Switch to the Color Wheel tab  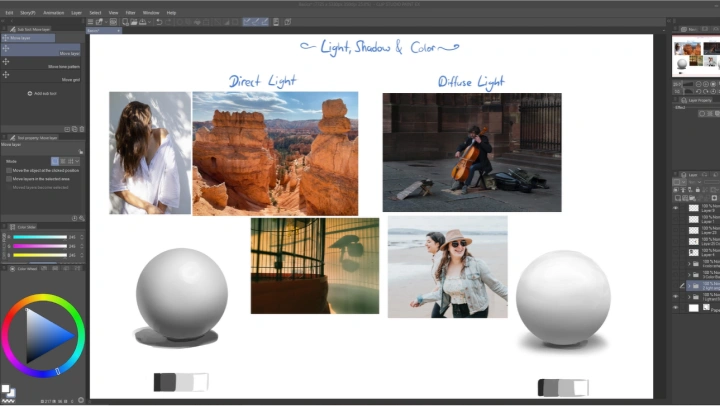click(x=24, y=269)
